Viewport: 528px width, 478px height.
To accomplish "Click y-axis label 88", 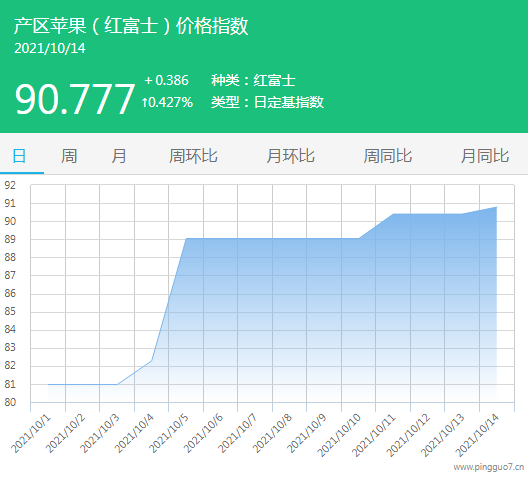I will 10,258.
